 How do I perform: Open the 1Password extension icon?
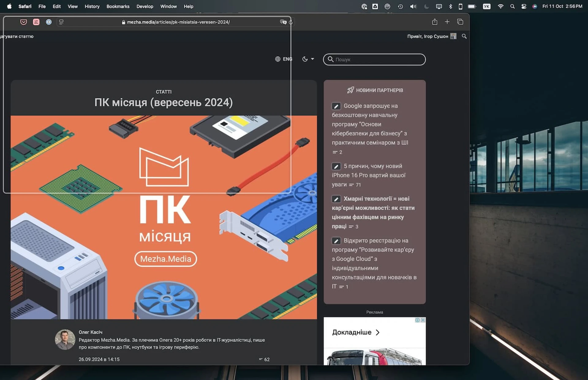click(x=49, y=22)
